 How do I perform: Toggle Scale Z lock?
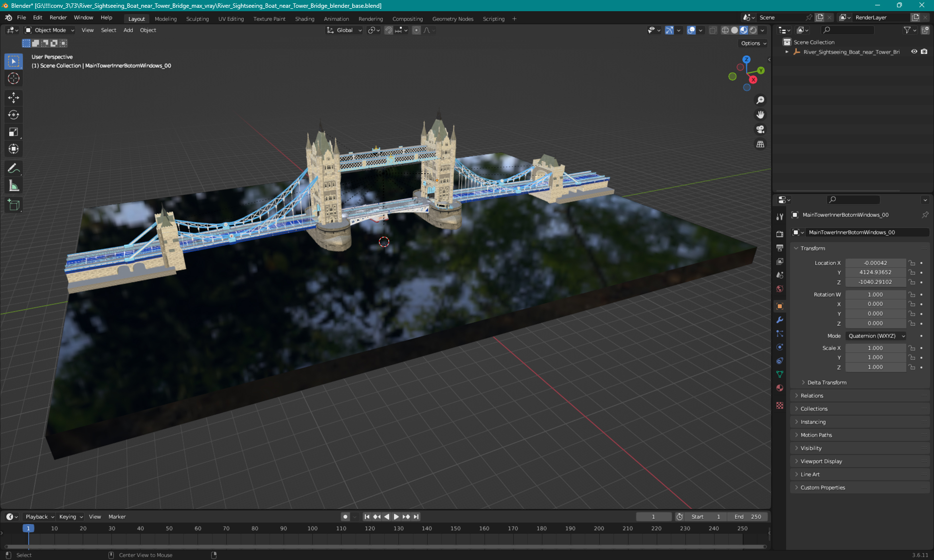coord(912,367)
